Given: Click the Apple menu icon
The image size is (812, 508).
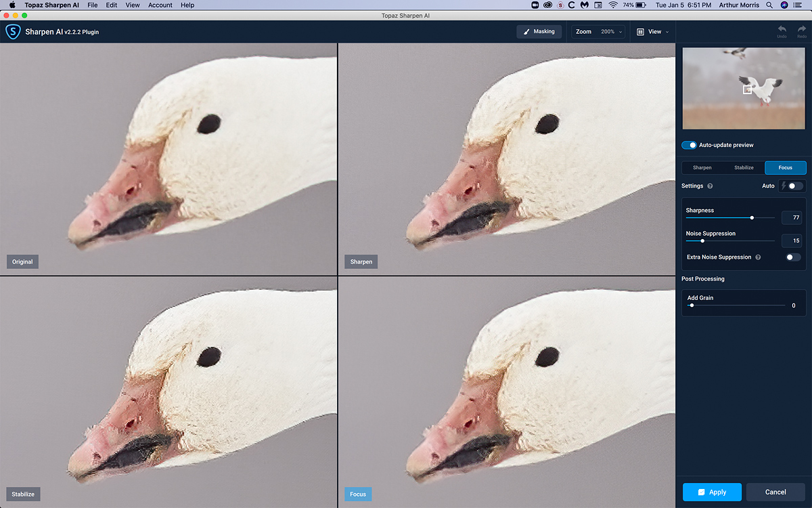Looking at the screenshot, I should click(12, 5).
